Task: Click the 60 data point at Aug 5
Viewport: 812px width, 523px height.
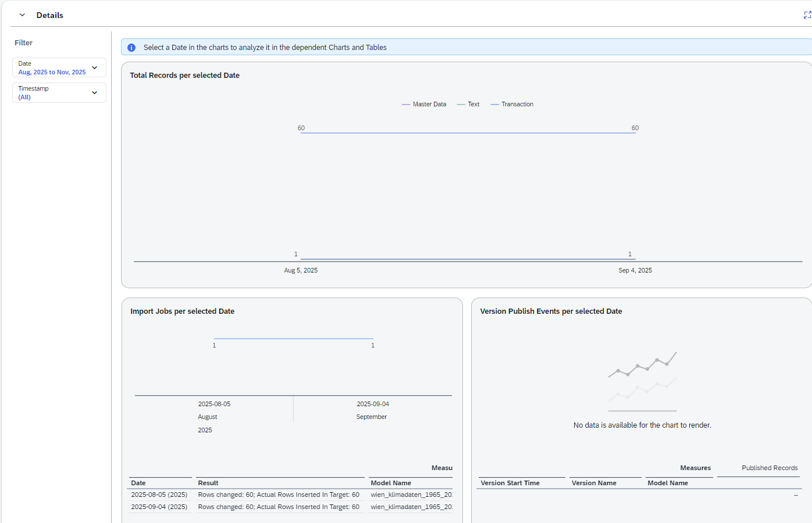Action: click(301, 132)
